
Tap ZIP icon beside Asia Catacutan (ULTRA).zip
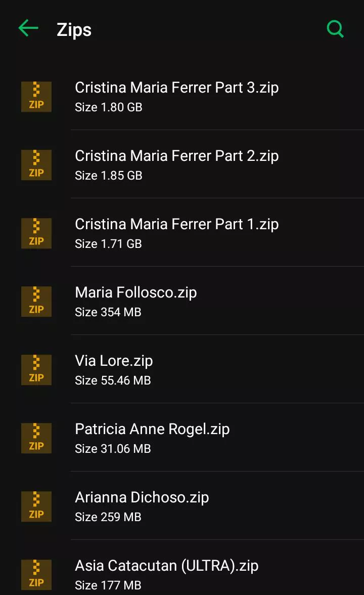(36, 575)
